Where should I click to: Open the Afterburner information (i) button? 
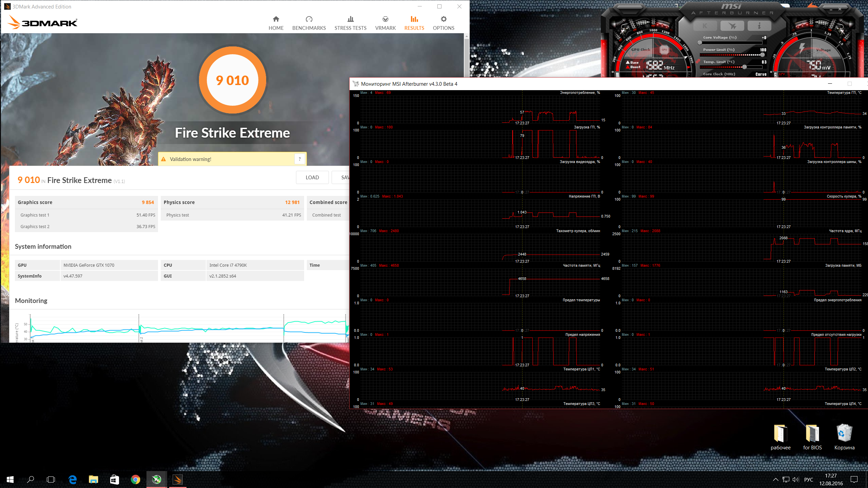pos(759,26)
